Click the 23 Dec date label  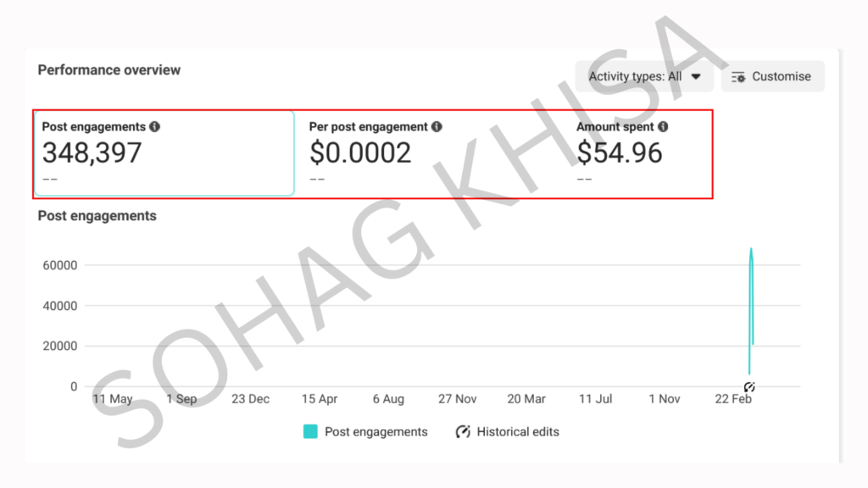coord(250,399)
